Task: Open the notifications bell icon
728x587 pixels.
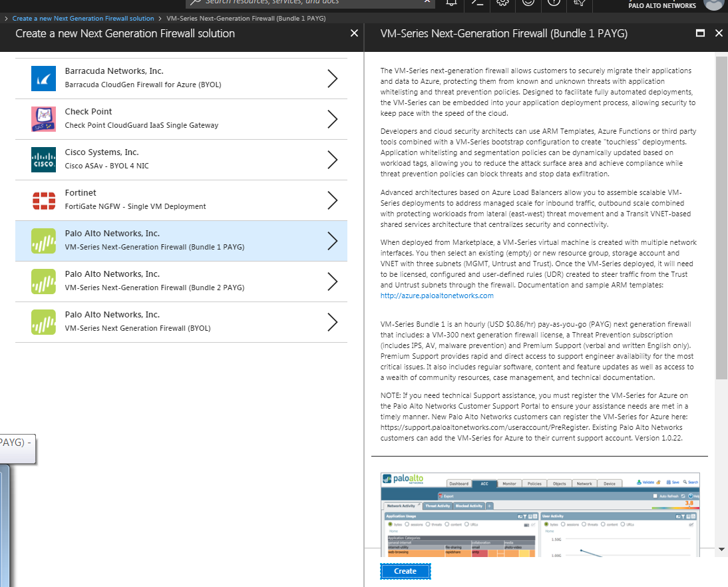Action: tap(451, 2)
